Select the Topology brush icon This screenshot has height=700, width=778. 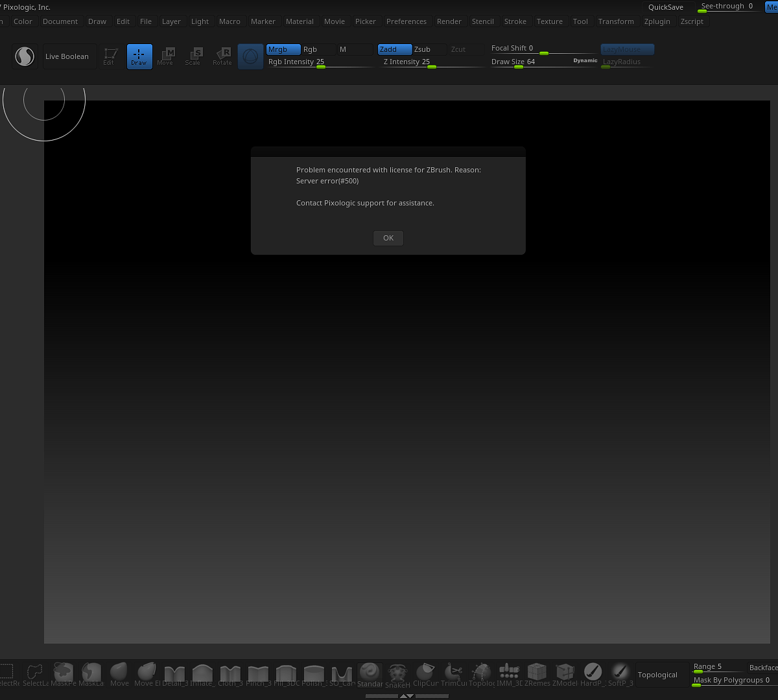click(481, 674)
